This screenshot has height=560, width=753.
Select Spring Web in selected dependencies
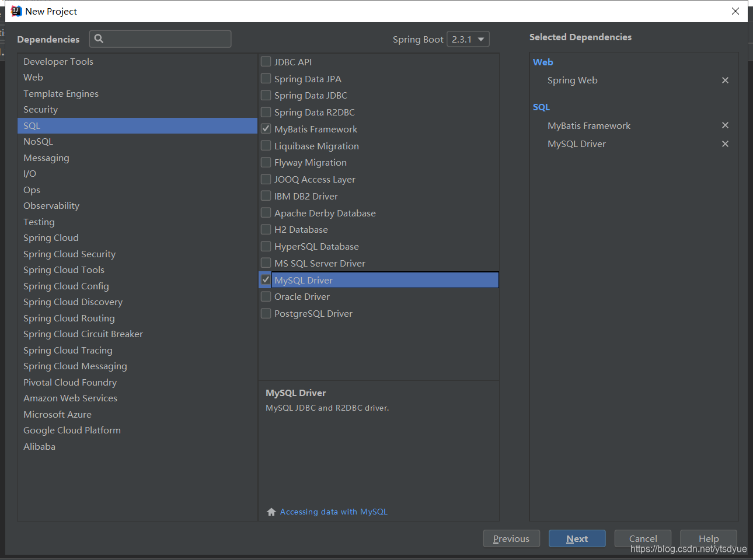(x=572, y=80)
